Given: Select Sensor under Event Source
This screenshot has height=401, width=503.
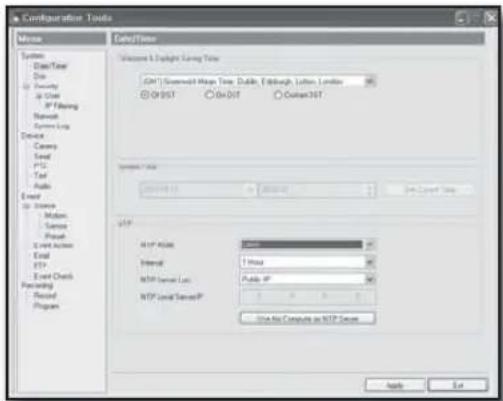Looking at the screenshot, I should click(x=56, y=226).
